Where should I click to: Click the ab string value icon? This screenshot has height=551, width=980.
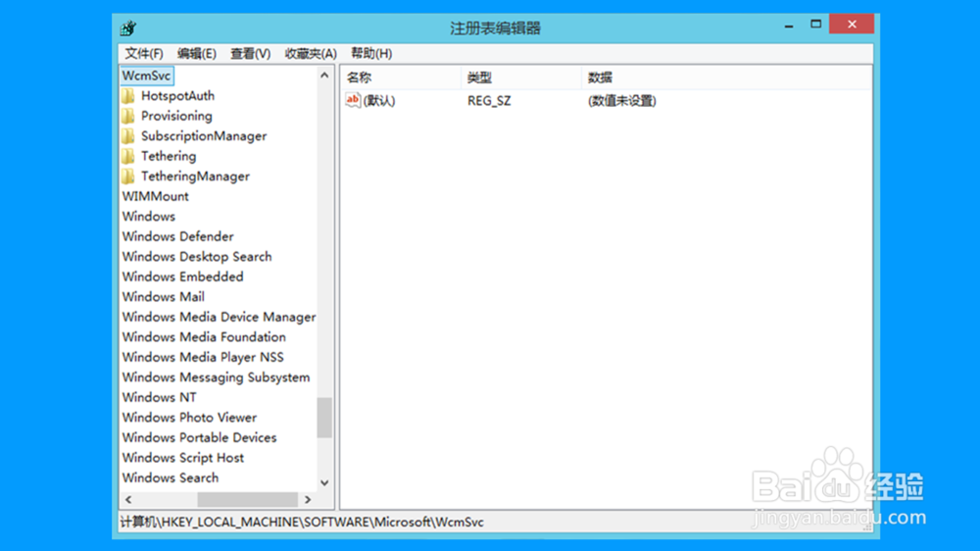(353, 100)
